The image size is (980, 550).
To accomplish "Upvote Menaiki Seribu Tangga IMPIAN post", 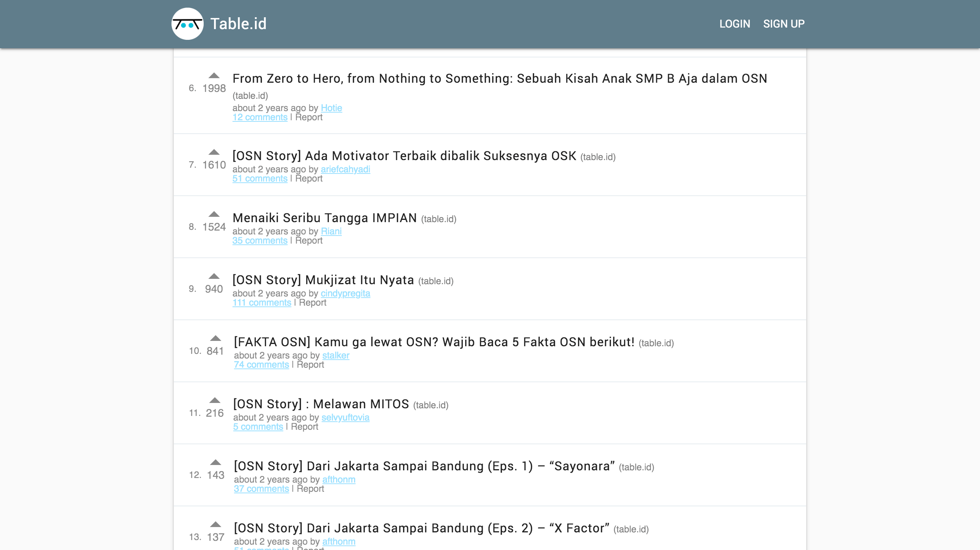I will tap(214, 214).
